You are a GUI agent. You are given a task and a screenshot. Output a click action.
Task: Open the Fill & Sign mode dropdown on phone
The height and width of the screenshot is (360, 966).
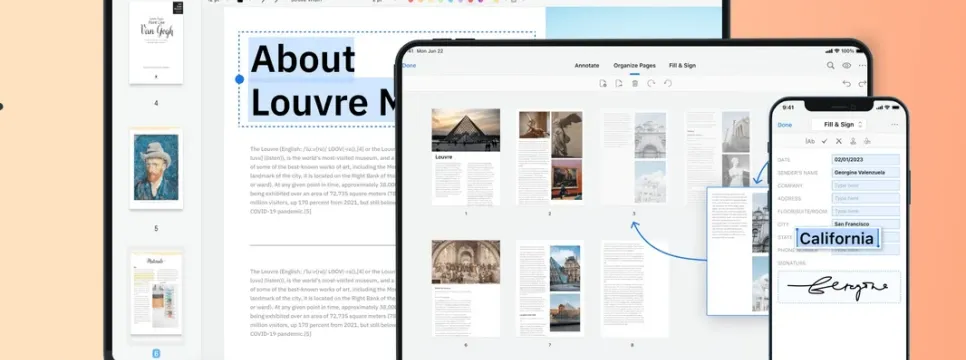tap(838, 125)
